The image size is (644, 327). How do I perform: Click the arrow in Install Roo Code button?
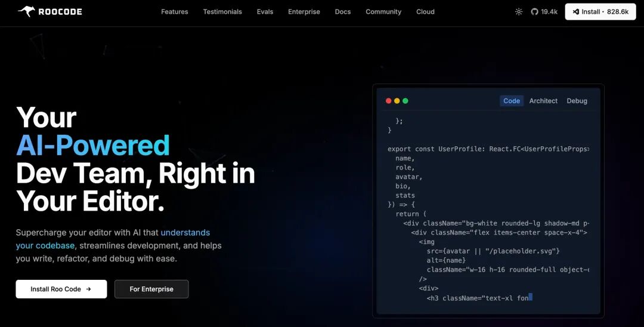tap(88, 289)
